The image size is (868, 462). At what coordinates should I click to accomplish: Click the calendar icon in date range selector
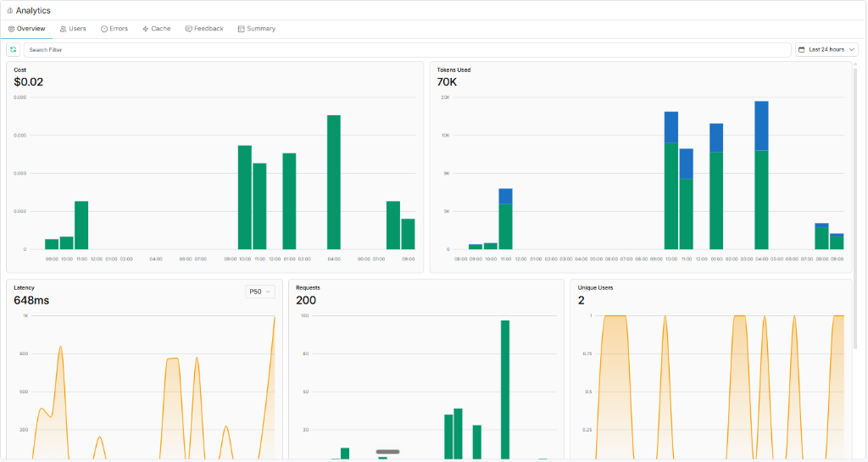pyautogui.click(x=802, y=50)
